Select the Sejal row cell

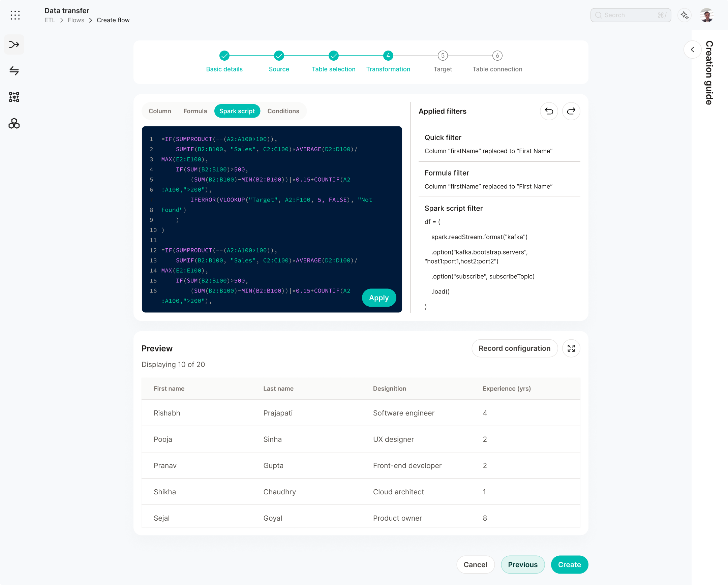click(161, 518)
